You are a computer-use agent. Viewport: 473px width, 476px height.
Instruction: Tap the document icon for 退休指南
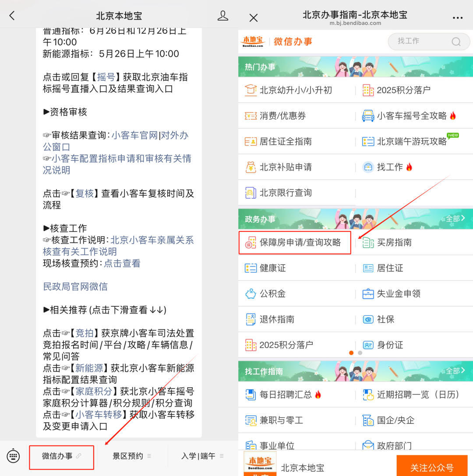(x=251, y=319)
